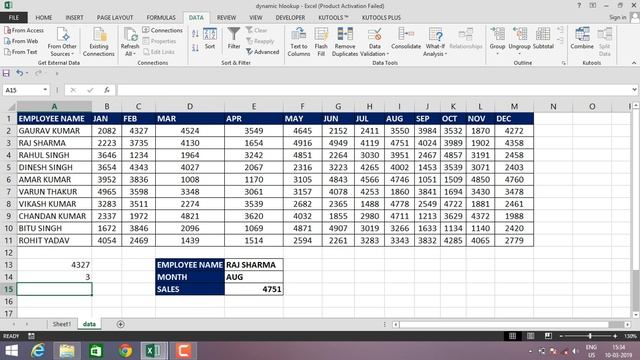Customize quick access toolbar dropdown

pos(57,73)
